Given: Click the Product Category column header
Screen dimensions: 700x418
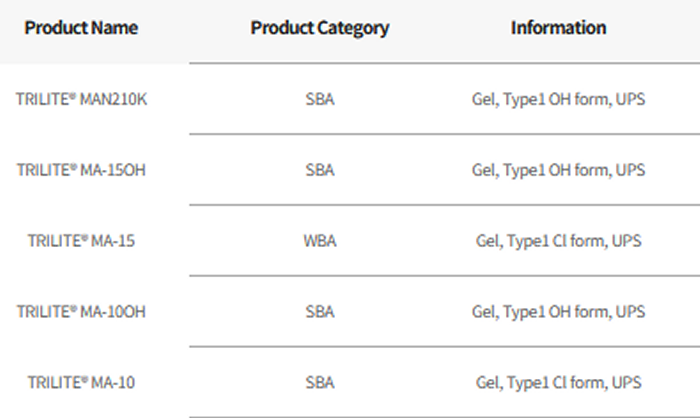Looking at the screenshot, I should (x=320, y=28).
